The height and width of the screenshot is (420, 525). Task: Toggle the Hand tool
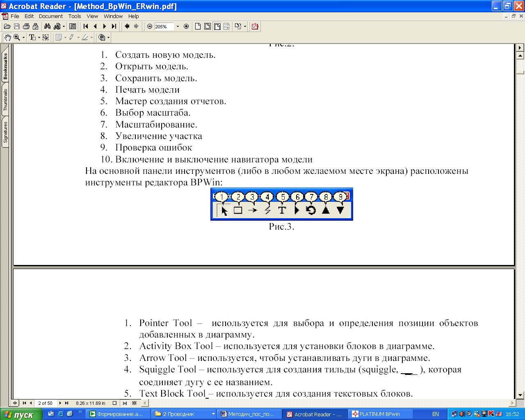click(8, 37)
